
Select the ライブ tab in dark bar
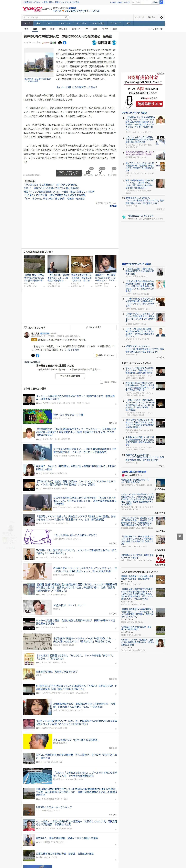(49, 24)
